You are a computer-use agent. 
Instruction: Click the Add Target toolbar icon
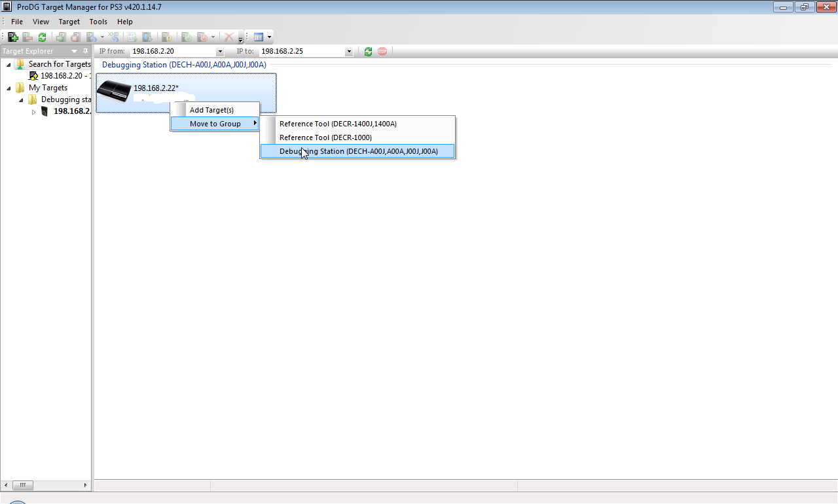pyautogui.click(x=13, y=37)
